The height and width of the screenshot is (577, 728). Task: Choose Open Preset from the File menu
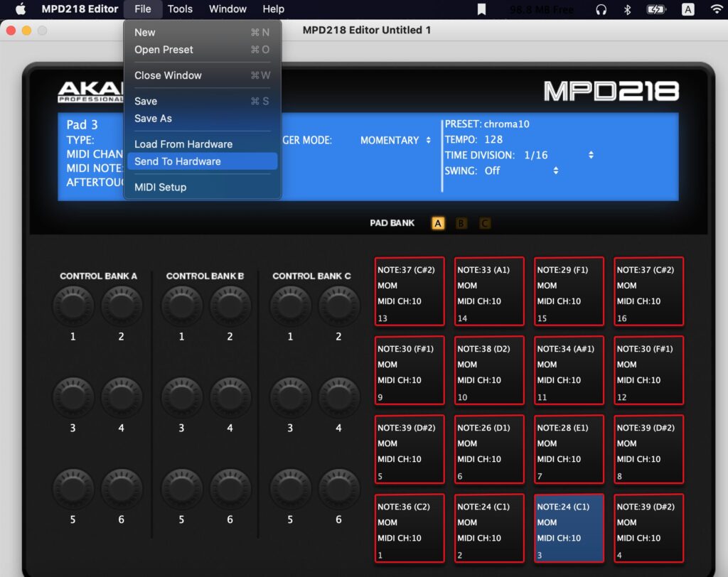[x=202, y=50]
